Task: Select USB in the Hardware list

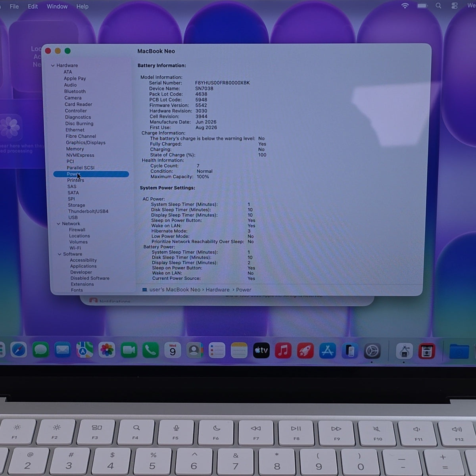Action: click(73, 217)
